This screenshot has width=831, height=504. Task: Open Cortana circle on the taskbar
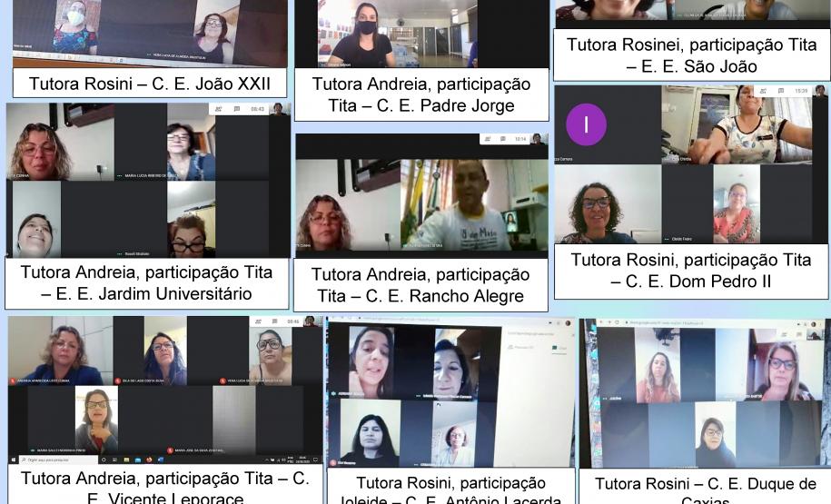tap(104, 460)
